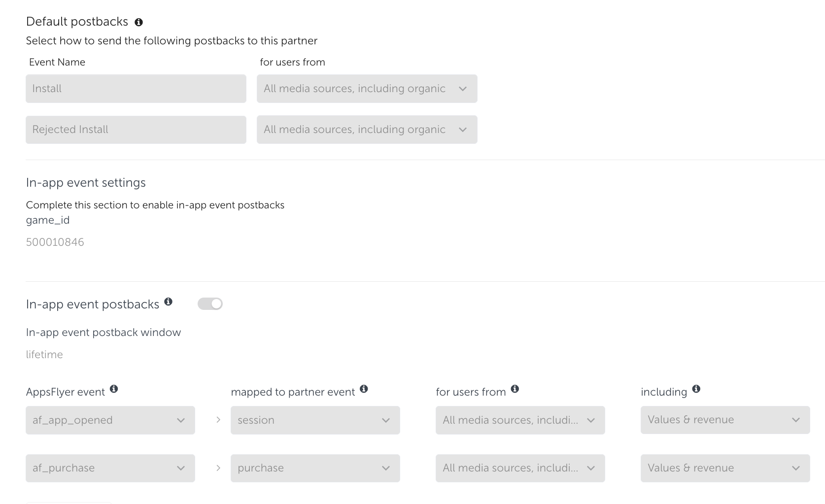Screen dimensions: 825x504
Task: Click arrow between af_app_opened and session
Action: 218,420
